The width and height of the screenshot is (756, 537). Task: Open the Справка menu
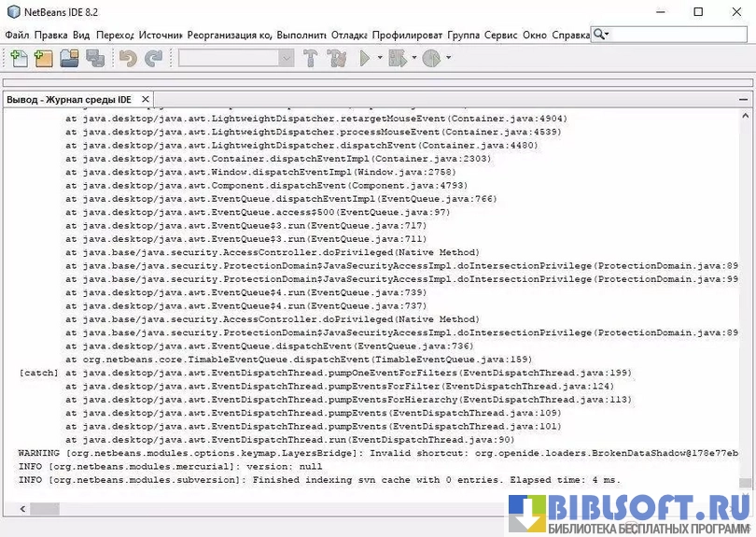pos(570,35)
